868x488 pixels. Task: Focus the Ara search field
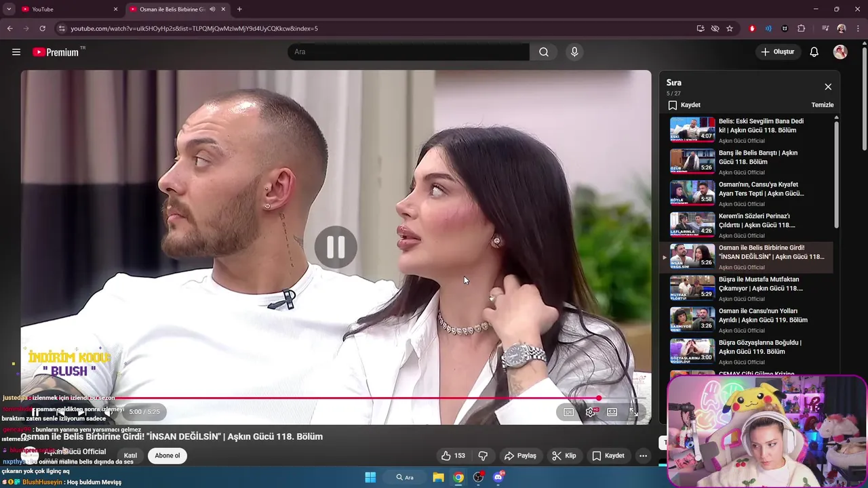point(408,52)
